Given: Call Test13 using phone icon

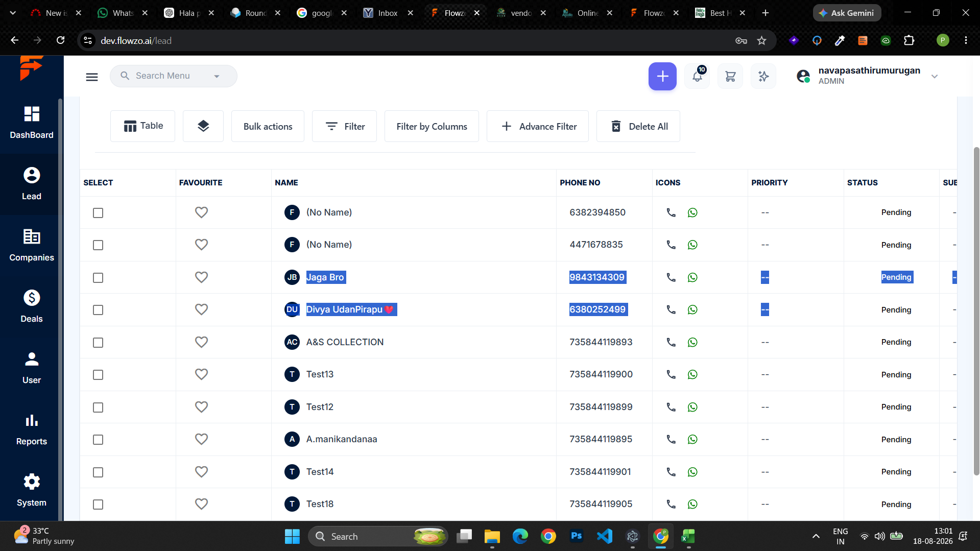Looking at the screenshot, I should click(671, 374).
